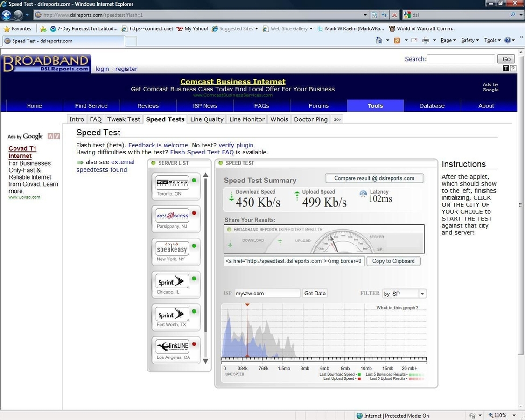
Task: Click the search magnifier icon
Action: pyautogui.click(x=512, y=15)
